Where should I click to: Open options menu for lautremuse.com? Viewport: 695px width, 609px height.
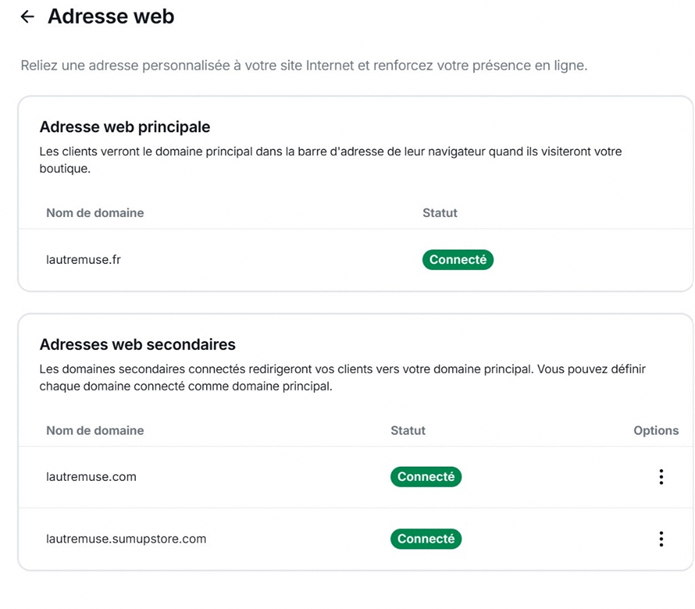(660, 477)
